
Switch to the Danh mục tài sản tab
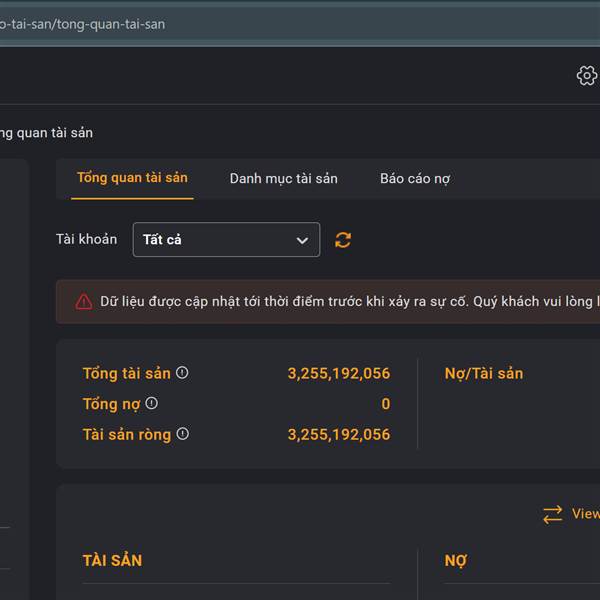(x=284, y=178)
